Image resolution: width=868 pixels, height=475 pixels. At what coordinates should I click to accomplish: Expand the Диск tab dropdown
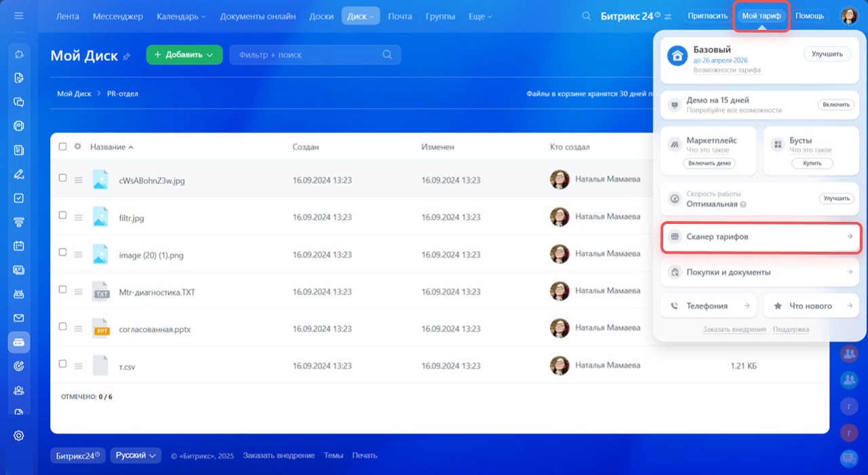(x=372, y=17)
